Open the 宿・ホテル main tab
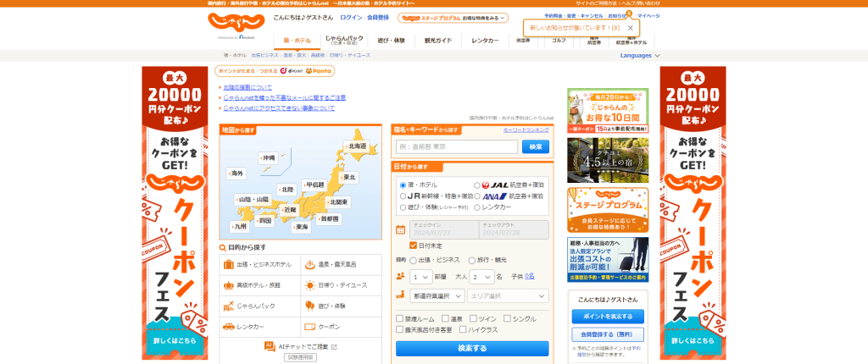This screenshot has width=868, height=364. pos(298,41)
